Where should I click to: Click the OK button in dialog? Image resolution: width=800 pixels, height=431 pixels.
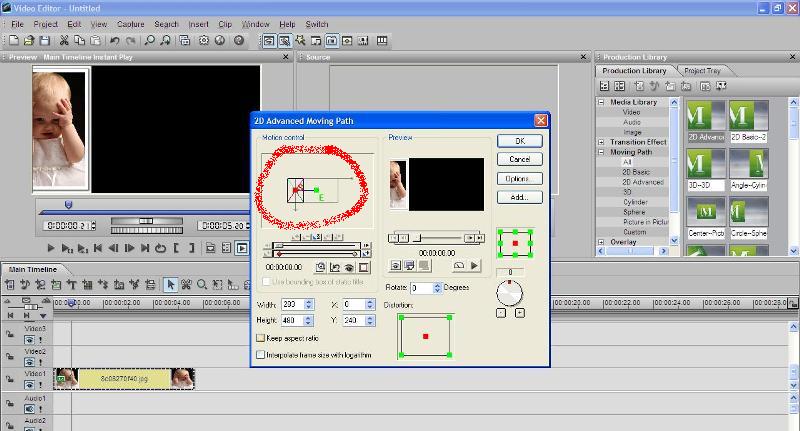coord(520,141)
